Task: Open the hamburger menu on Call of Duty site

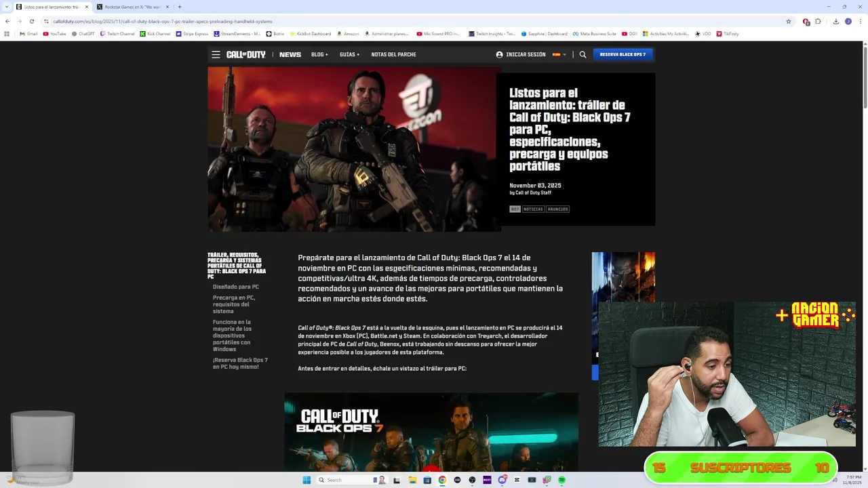Action: (216, 54)
